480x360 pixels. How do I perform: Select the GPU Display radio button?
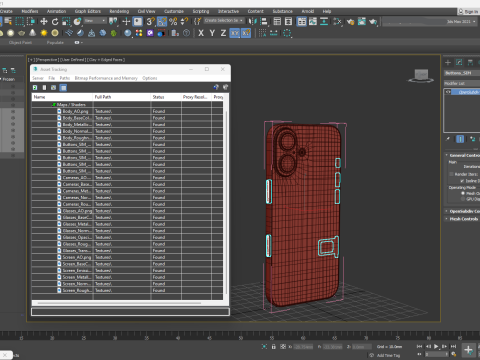(463, 199)
